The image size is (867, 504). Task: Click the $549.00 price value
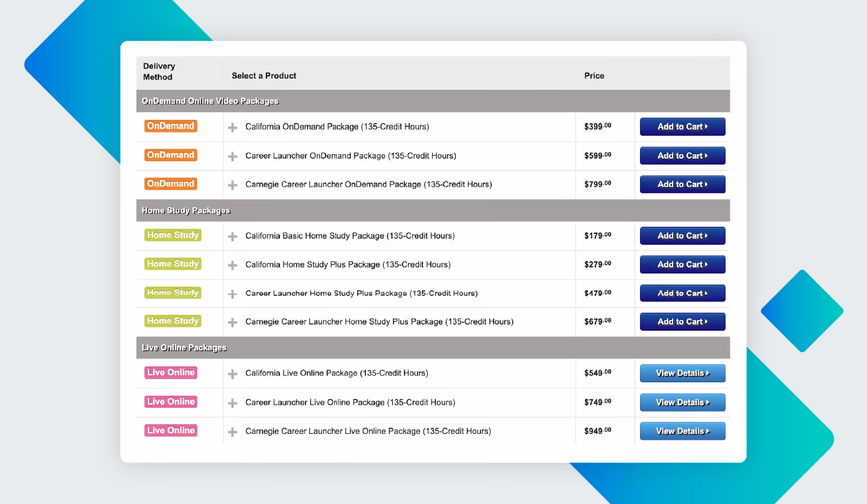(x=598, y=373)
